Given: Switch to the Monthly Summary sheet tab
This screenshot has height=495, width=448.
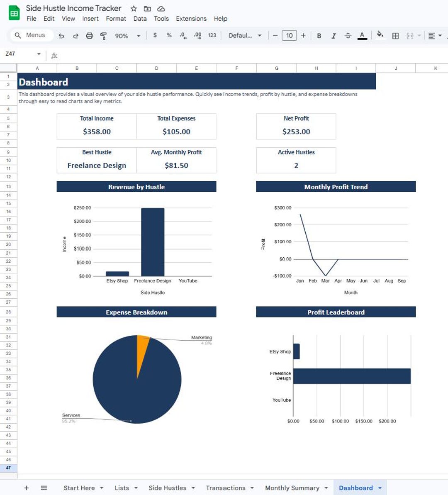Looking at the screenshot, I should click(x=292, y=488).
